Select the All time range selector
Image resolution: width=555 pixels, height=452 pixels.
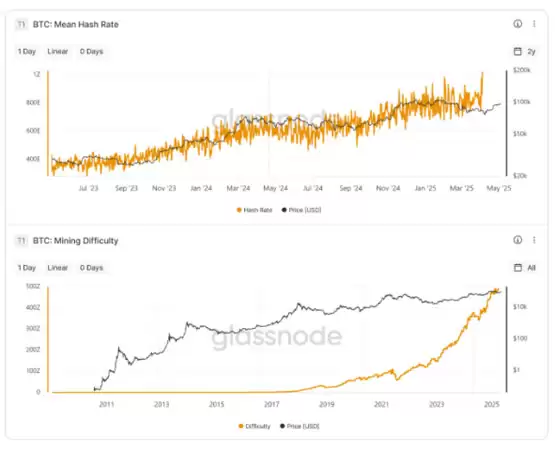(x=531, y=268)
